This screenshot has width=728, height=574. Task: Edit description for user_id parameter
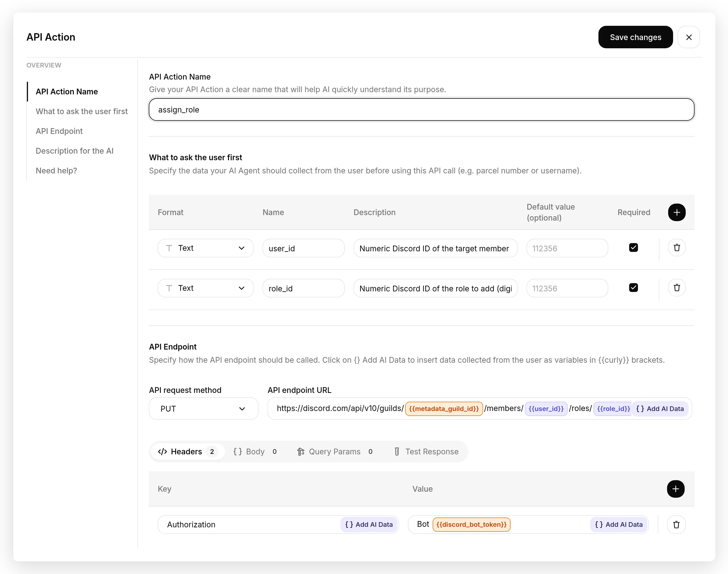click(x=435, y=248)
